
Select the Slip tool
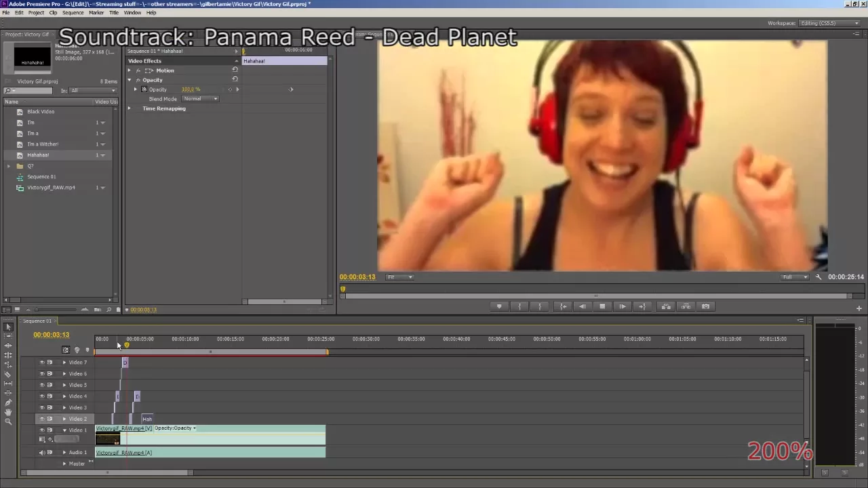pos(8,384)
